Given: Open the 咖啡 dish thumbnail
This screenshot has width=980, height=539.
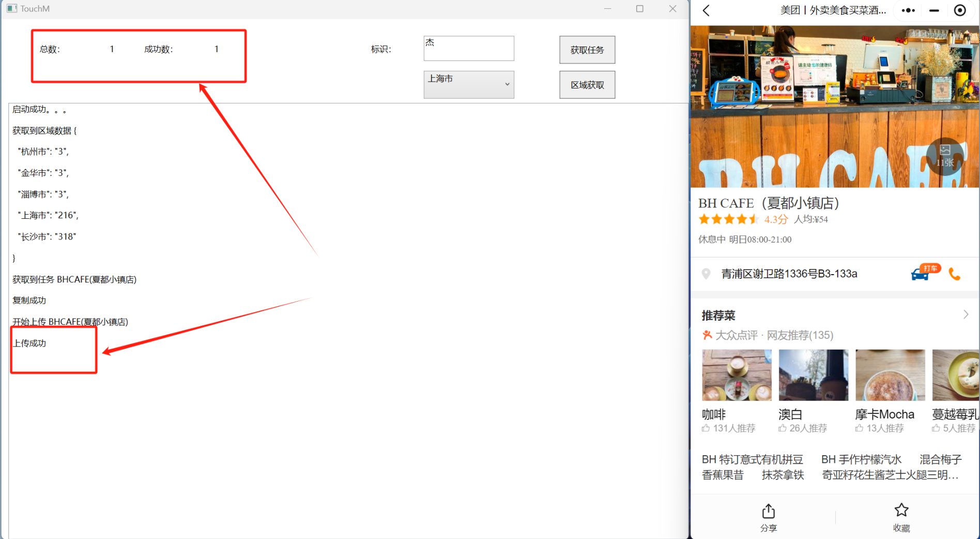Looking at the screenshot, I should pyautogui.click(x=736, y=375).
